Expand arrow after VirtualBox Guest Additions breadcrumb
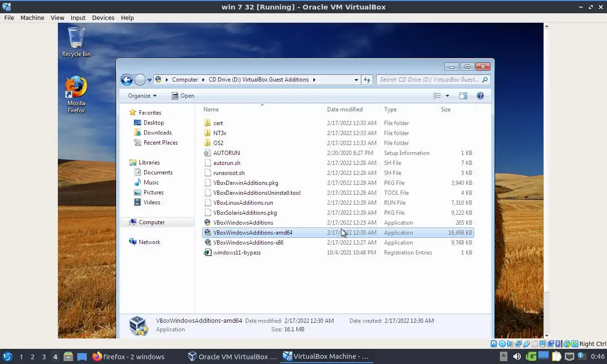The width and height of the screenshot is (607, 364). [x=314, y=80]
